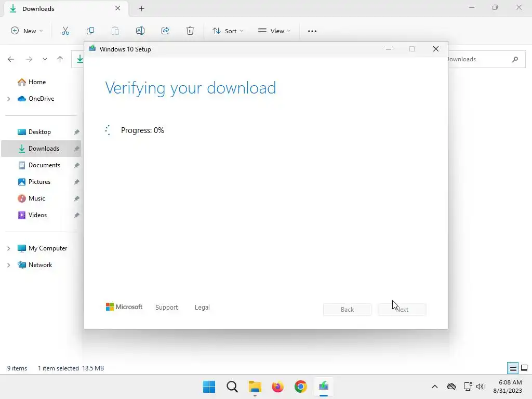Switch to large thumbnails view icon in status bar

524,368
